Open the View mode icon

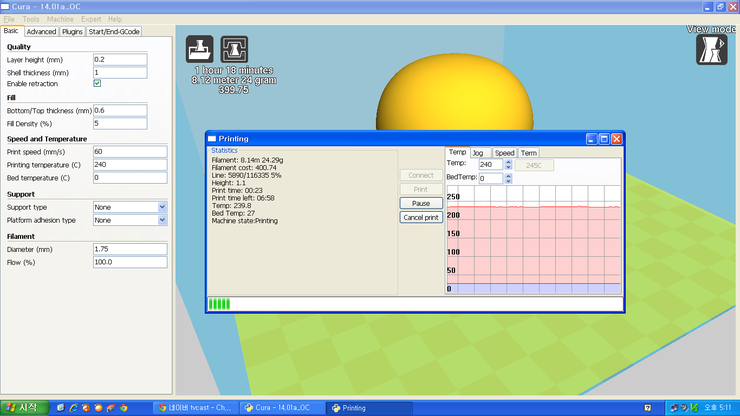(x=711, y=50)
